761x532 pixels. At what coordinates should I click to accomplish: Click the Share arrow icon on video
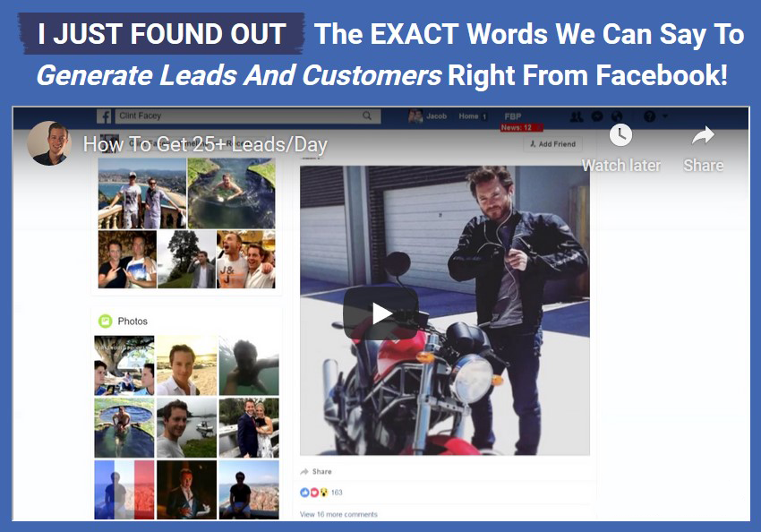(703, 135)
